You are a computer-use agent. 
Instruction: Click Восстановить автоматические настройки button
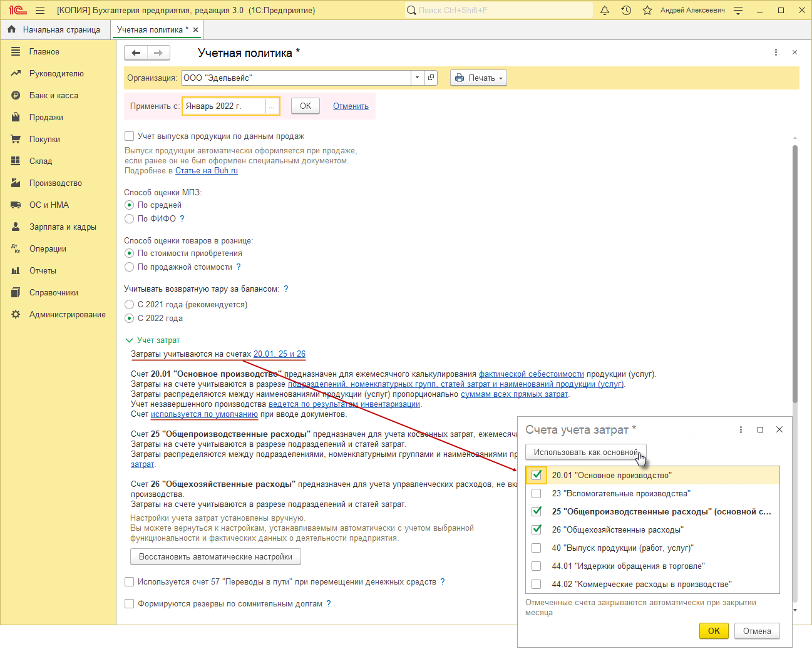[215, 556]
